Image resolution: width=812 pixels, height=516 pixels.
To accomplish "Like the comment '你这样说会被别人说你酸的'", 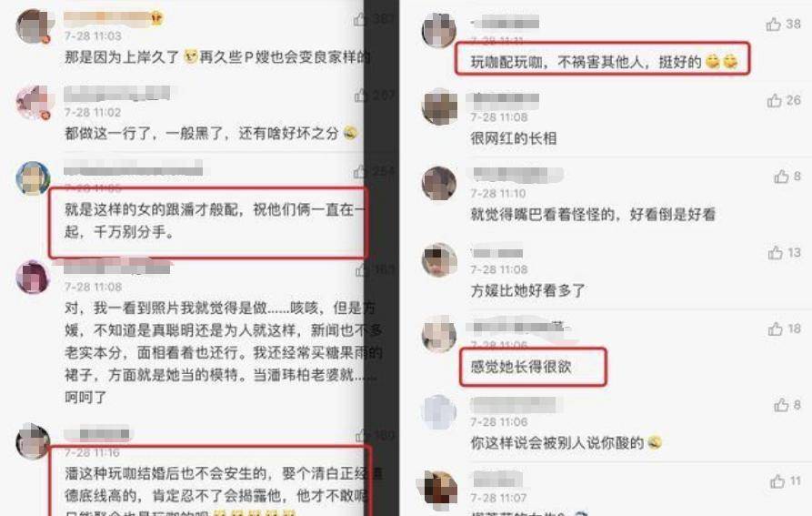I will 781,405.
